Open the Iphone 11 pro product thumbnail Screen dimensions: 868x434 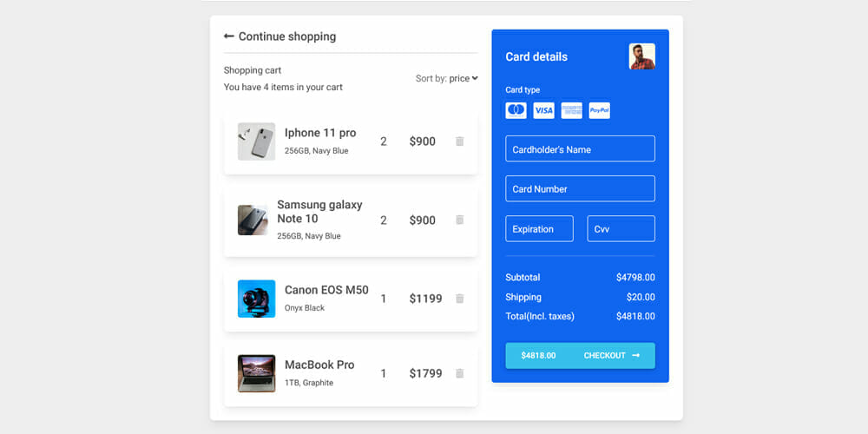256,141
